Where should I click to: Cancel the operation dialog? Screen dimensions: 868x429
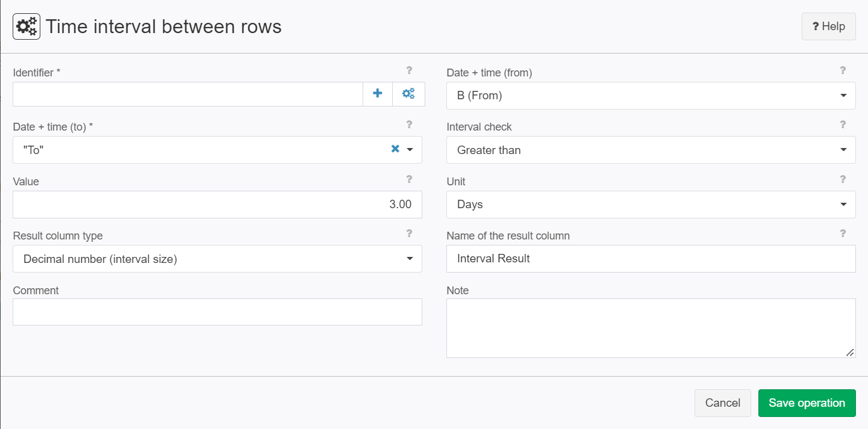coord(722,403)
